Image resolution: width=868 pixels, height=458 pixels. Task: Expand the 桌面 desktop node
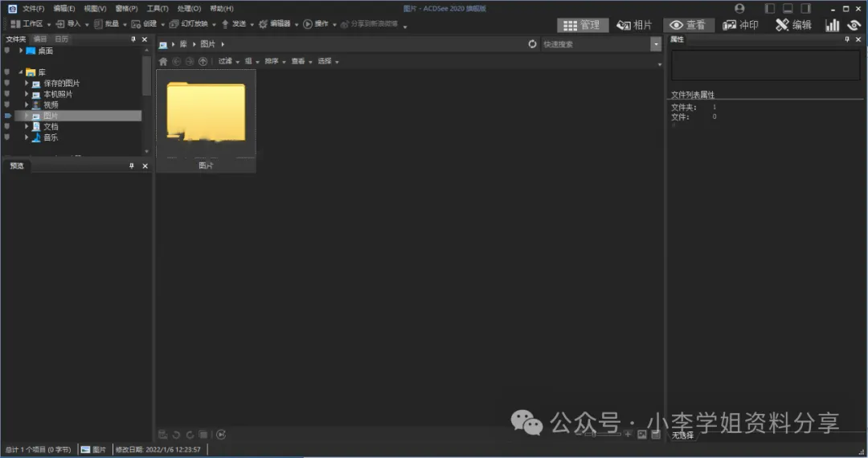tap(20, 51)
